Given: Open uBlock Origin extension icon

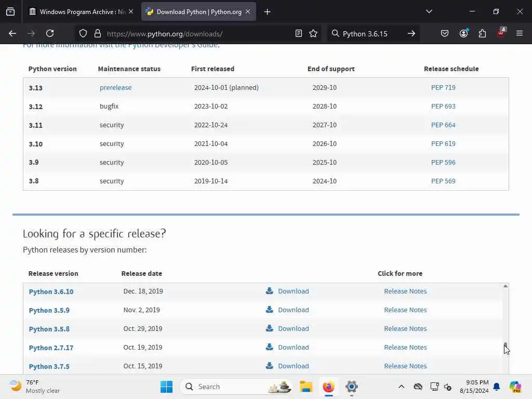Looking at the screenshot, I should tap(501, 33).
